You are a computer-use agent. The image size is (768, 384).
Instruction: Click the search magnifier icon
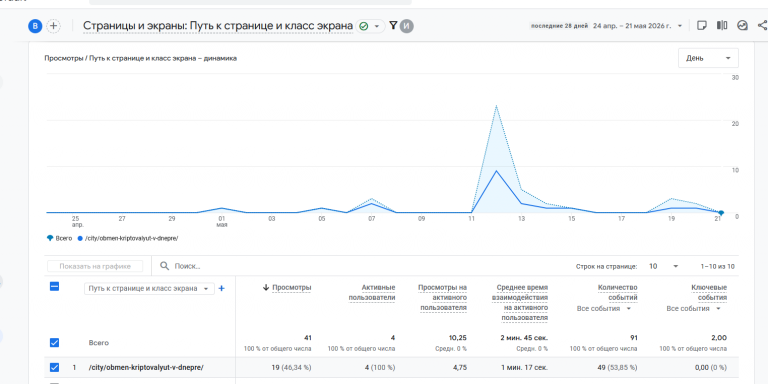(x=165, y=266)
